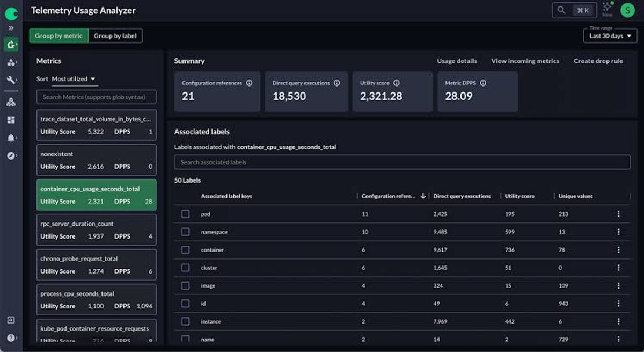
Task: Select Group by metric tab
Action: coord(59,36)
